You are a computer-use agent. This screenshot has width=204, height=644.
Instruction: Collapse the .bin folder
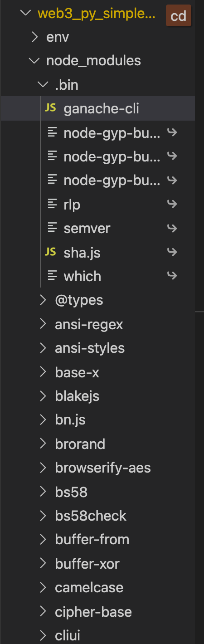(x=43, y=85)
